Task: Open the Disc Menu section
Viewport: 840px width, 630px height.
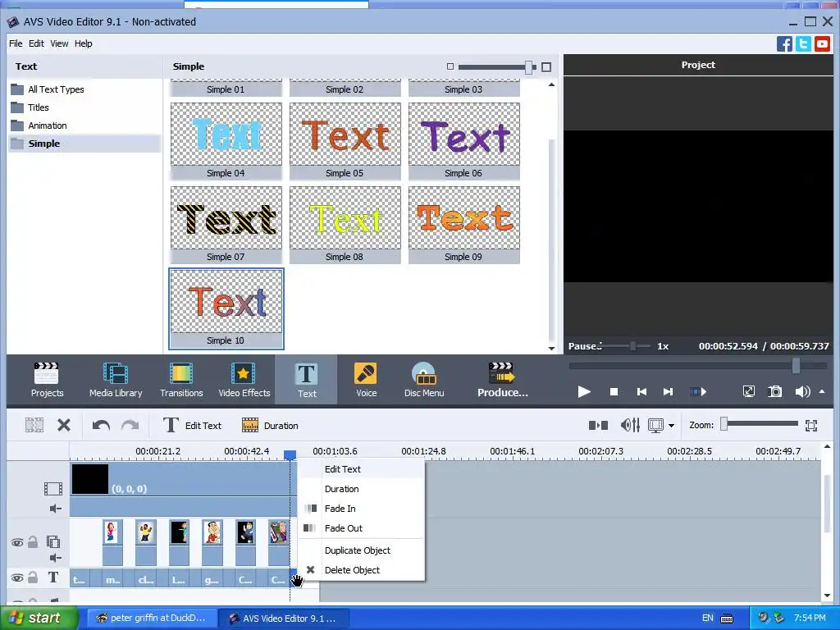Action: [x=424, y=380]
